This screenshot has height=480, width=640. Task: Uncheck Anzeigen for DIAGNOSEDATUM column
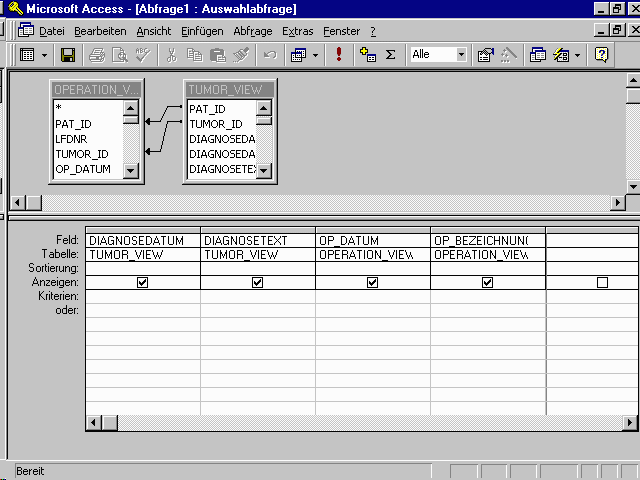point(142,283)
